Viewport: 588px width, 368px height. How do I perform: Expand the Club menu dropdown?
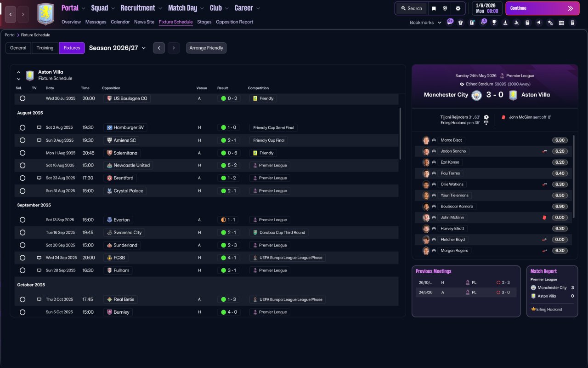[226, 8]
